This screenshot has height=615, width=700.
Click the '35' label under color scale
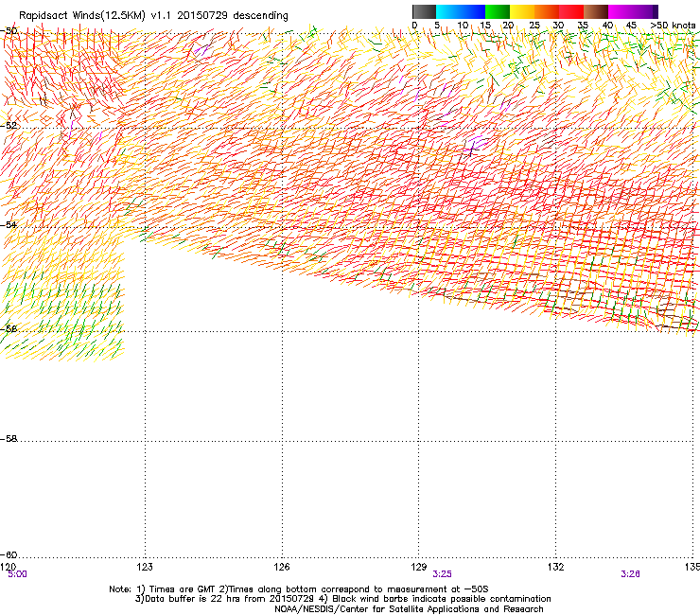(583, 26)
